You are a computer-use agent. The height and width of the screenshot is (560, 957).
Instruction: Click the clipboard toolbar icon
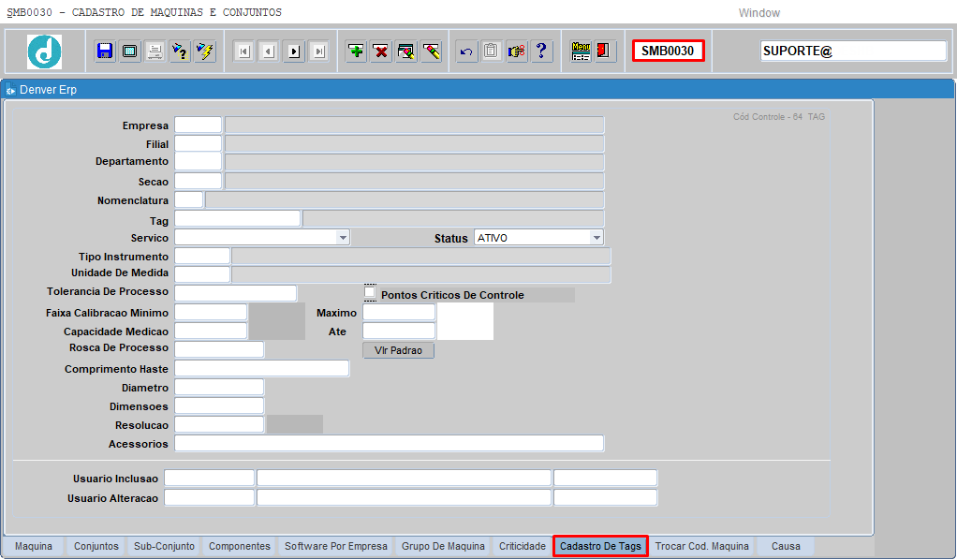tap(492, 52)
